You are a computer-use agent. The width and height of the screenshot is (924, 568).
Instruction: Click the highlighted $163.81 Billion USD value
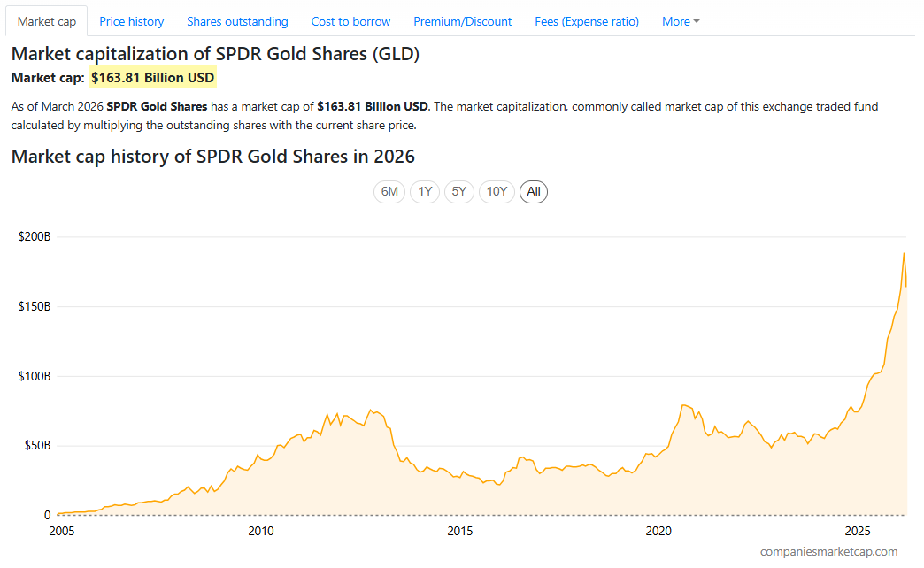(152, 77)
